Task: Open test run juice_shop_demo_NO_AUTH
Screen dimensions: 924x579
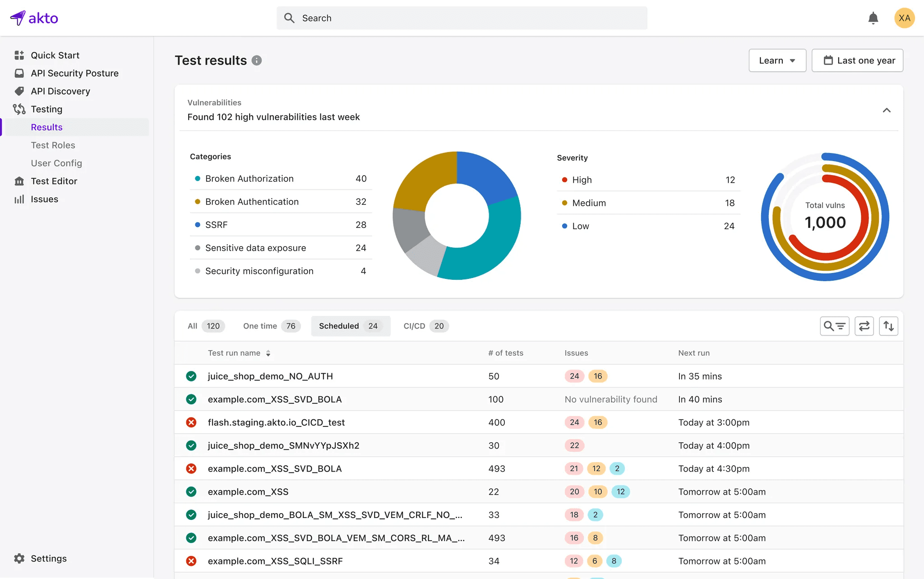Action: pos(270,376)
